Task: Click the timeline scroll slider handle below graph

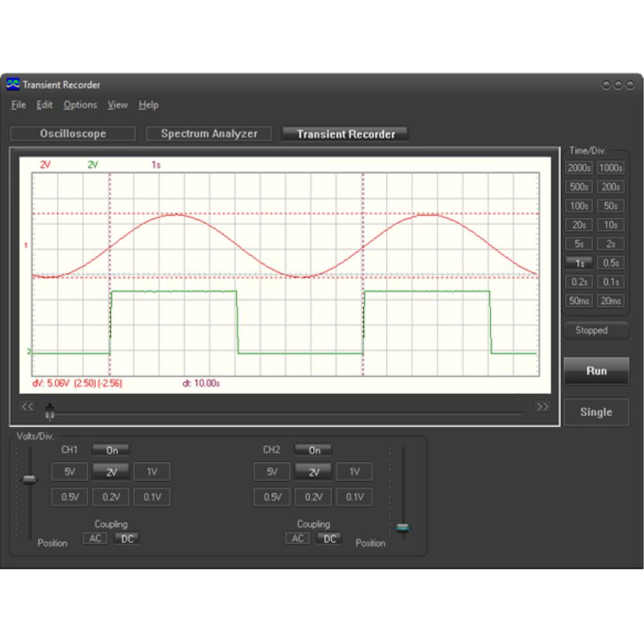Action: click(x=50, y=412)
